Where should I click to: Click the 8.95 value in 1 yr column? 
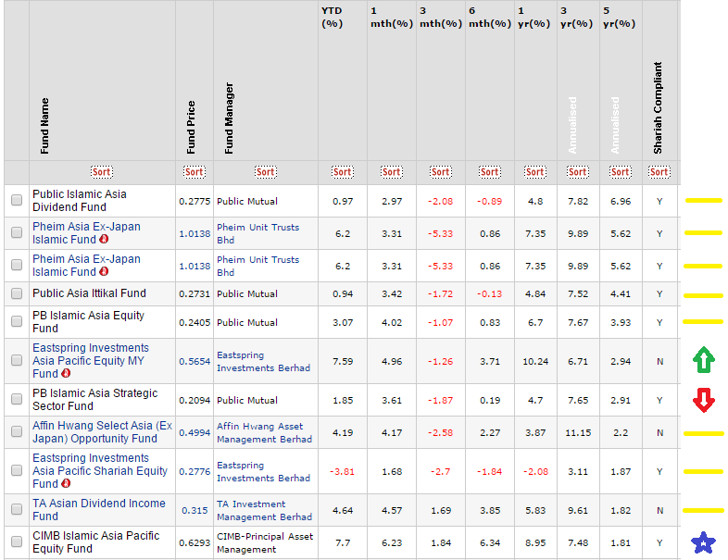tap(535, 542)
